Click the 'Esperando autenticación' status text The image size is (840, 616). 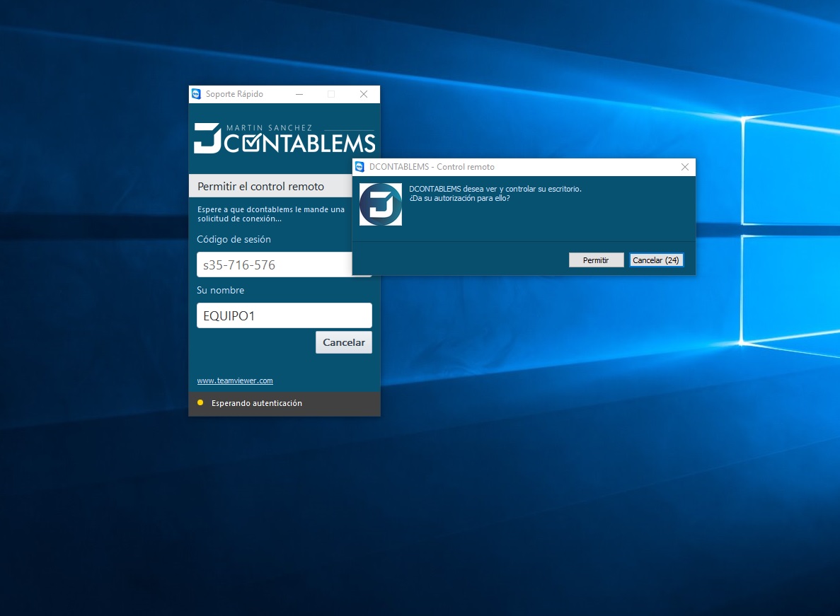click(257, 403)
